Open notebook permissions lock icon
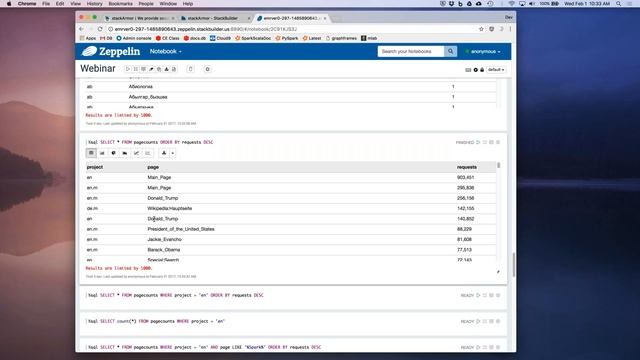 (482, 70)
